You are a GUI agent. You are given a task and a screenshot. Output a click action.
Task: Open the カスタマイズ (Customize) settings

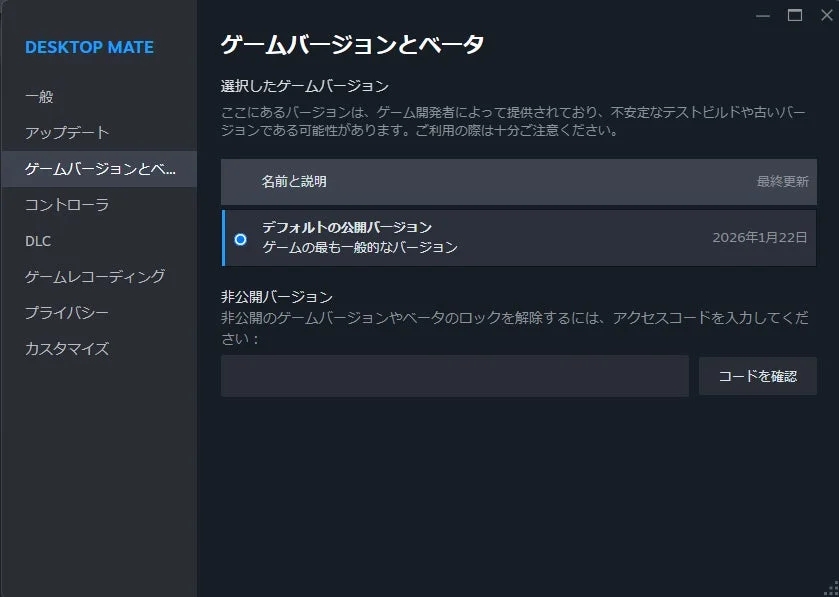click(x=62, y=349)
